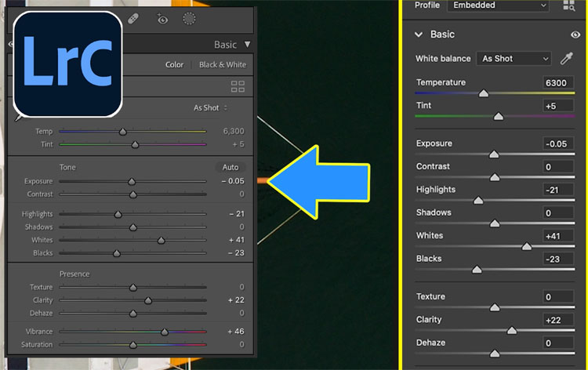Switch treatment to Color

174,65
